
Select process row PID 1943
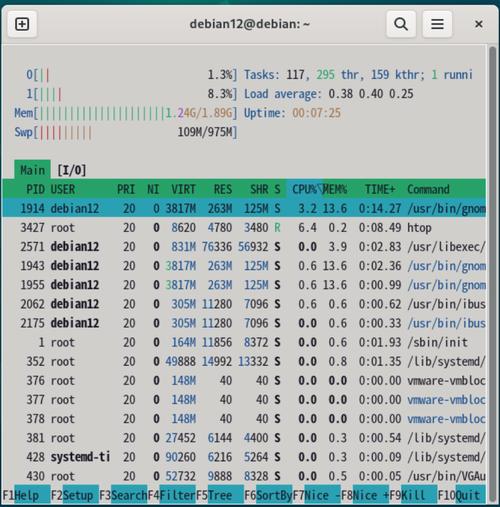pyautogui.click(x=244, y=266)
